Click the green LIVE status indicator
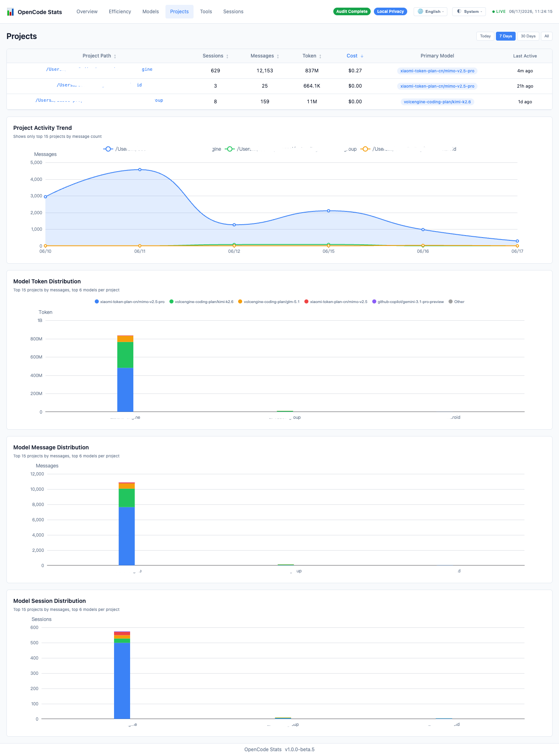This screenshot has height=756, width=559. (499, 12)
